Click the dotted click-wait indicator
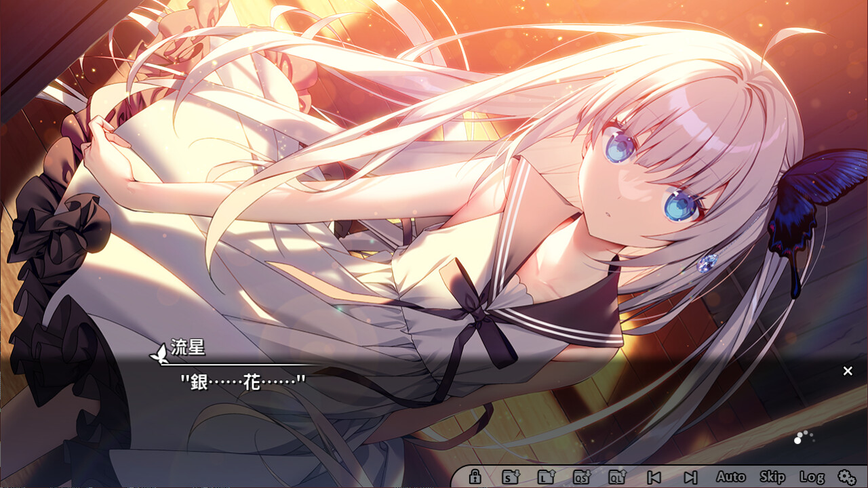The image size is (868, 488). click(804, 437)
